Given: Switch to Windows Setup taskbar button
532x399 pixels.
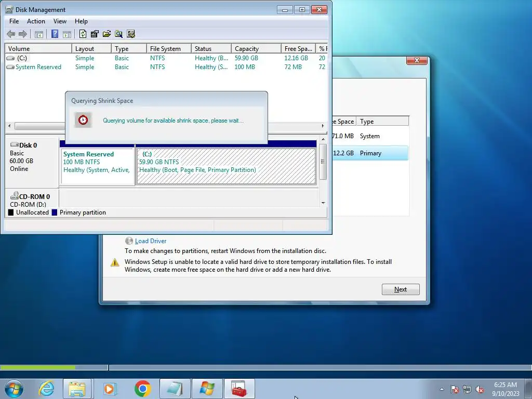Looking at the screenshot, I should tap(207, 389).
